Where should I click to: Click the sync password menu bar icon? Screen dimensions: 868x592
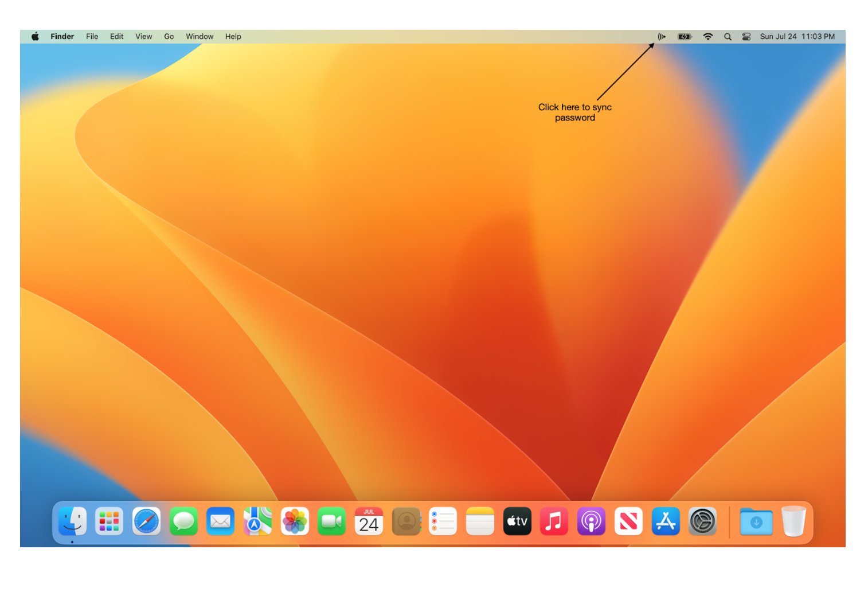pyautogui.click(x=662, y=37)
